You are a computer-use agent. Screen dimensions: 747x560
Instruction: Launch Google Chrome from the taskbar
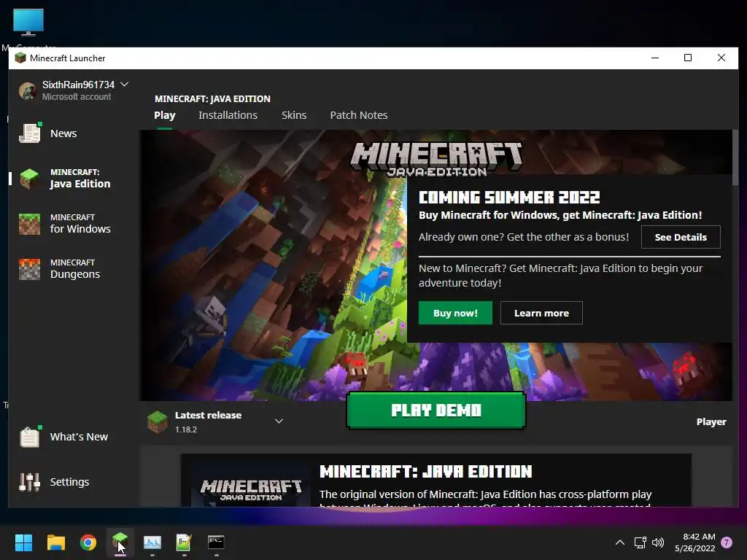[x=88, y=542]
